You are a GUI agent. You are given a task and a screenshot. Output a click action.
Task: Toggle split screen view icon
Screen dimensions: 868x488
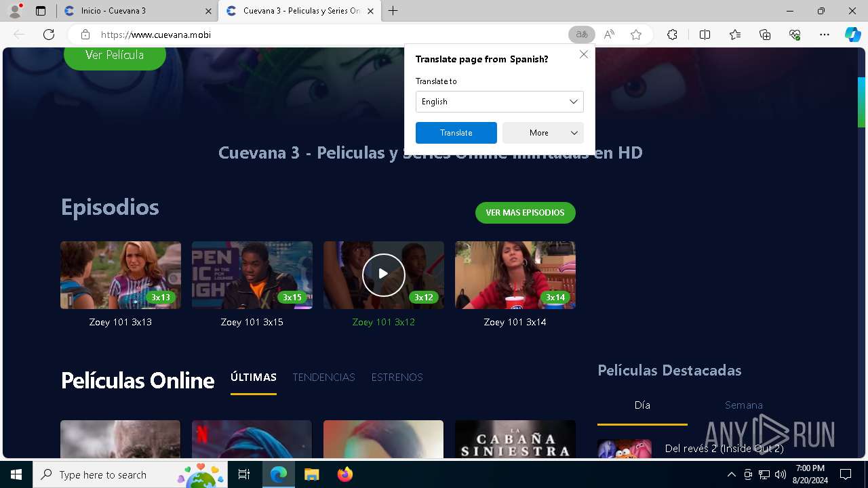click(705, 35)
